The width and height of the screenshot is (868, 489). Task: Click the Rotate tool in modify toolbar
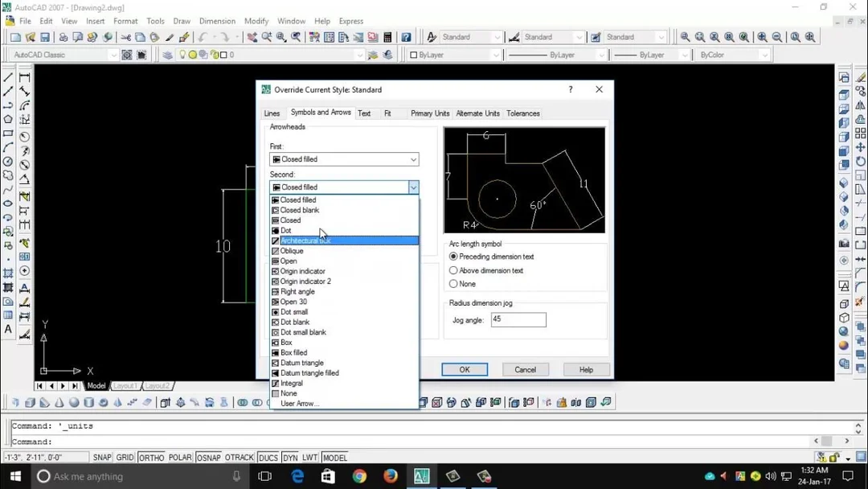860,162
